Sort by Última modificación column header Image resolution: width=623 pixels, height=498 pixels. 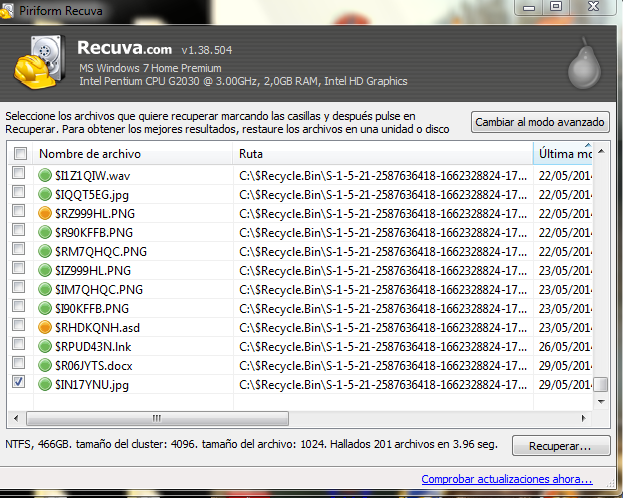coord(563,153)
